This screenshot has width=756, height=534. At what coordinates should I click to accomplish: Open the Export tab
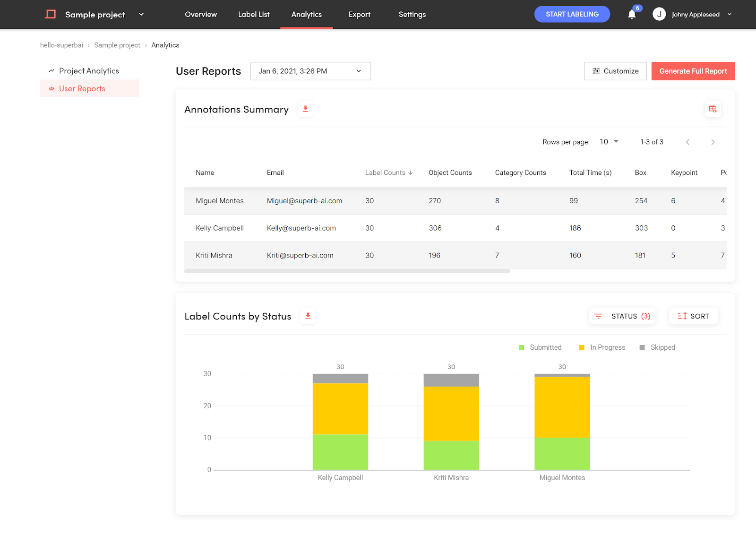coord(360,14)
